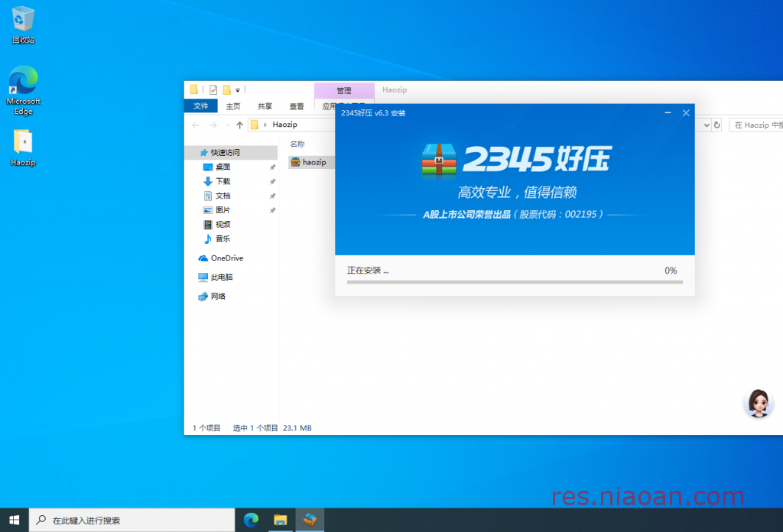Click the Windows Start button

[15, 520]
